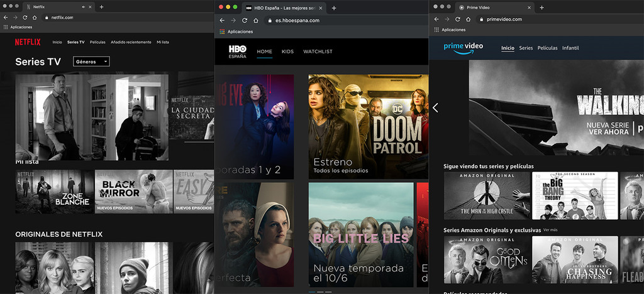Open Big Little Lies card on HBO
Viewport: 644px width, 294px height.
click(x=361, y=234)
